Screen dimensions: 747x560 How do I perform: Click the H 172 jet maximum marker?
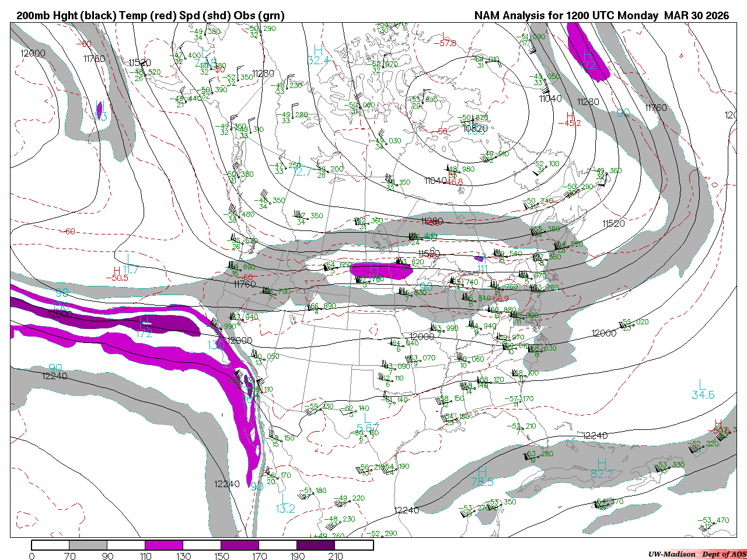pos(144,328)
